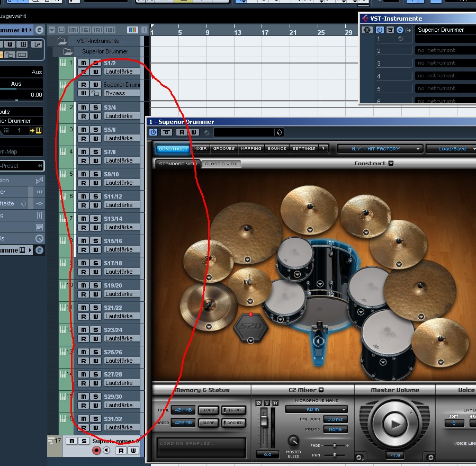Switch to the GROOVES tab
The image size is (476, 466).
pos(224,148)
